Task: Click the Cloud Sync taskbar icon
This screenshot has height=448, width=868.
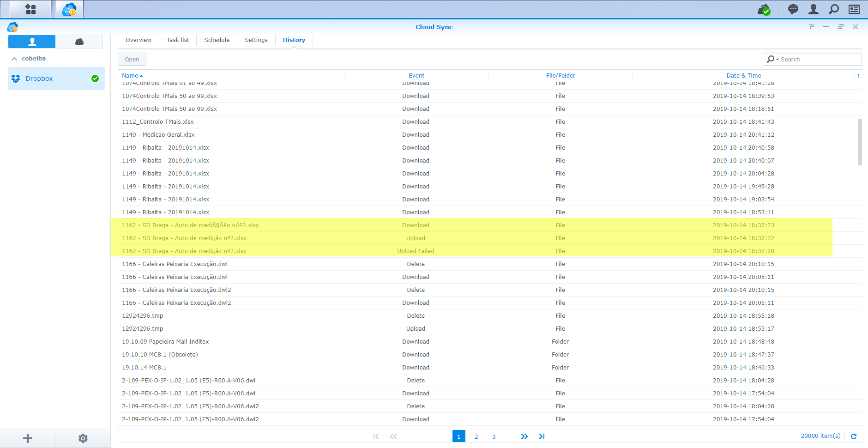Action: click(69, 9)
